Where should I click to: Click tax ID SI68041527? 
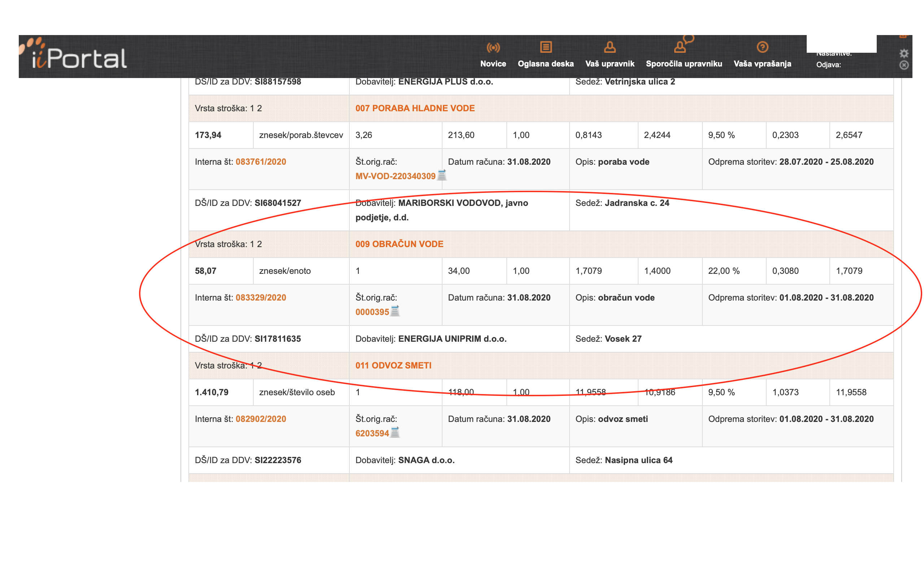point(278,203)
